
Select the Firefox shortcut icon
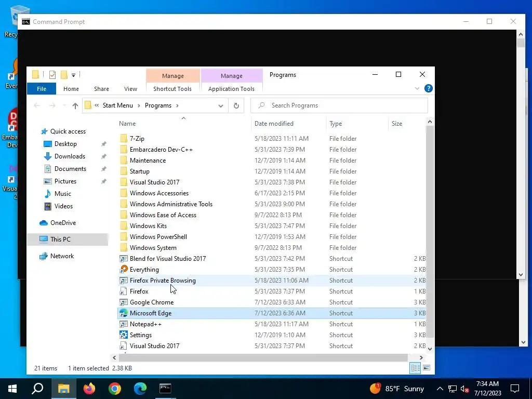point(124,291)
